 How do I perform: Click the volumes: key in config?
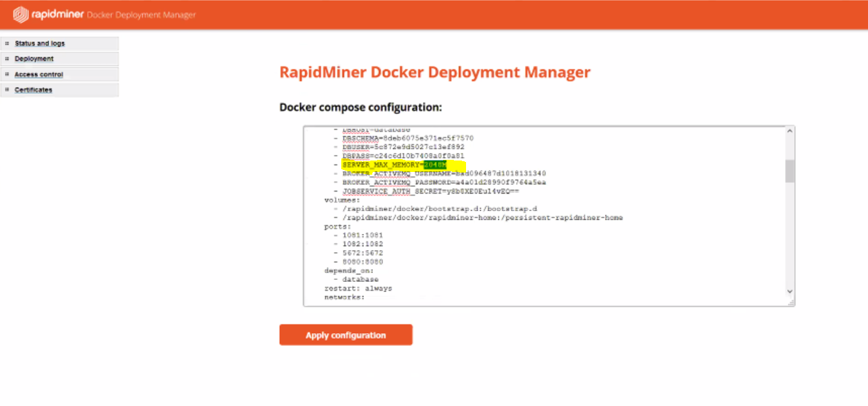(x=342, y=200)
